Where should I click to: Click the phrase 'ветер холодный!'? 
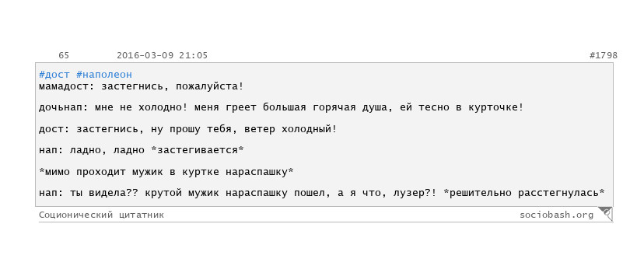(290, 129)
